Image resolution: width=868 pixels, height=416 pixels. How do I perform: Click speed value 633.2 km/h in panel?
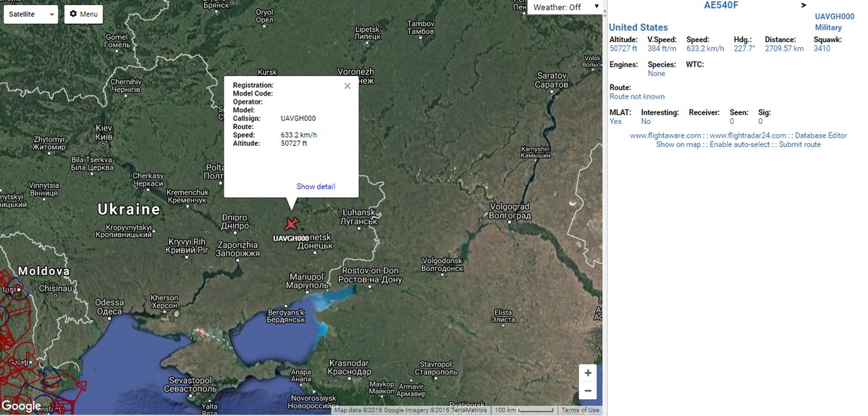pos(705,49)
